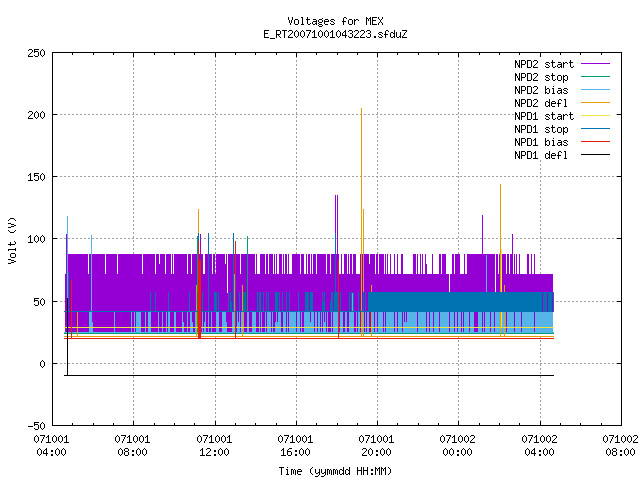This screenshot has height=480, width=640.
Task: Click the 'NPD2 defl' legend label
Action: point(541,103)
